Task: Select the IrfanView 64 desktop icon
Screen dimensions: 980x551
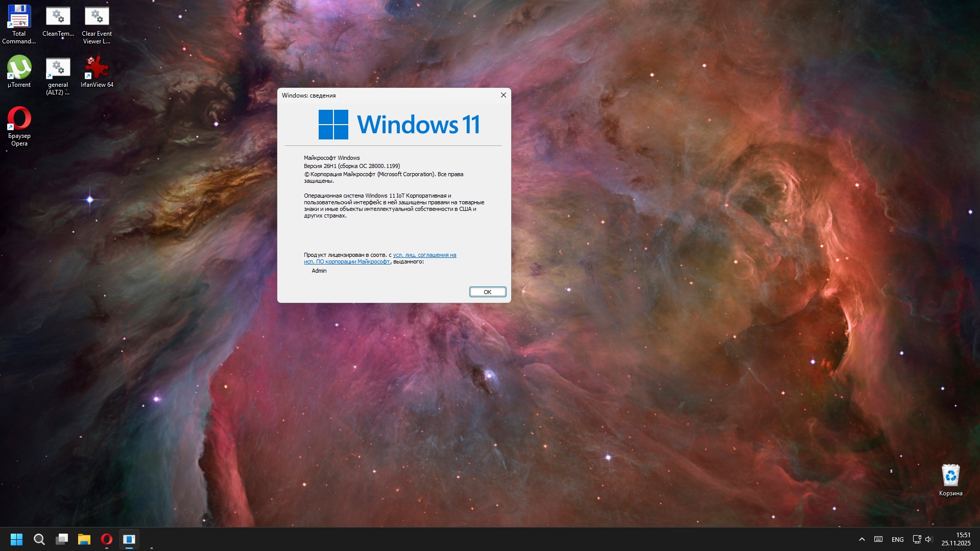Action: [x=97, y=71]
